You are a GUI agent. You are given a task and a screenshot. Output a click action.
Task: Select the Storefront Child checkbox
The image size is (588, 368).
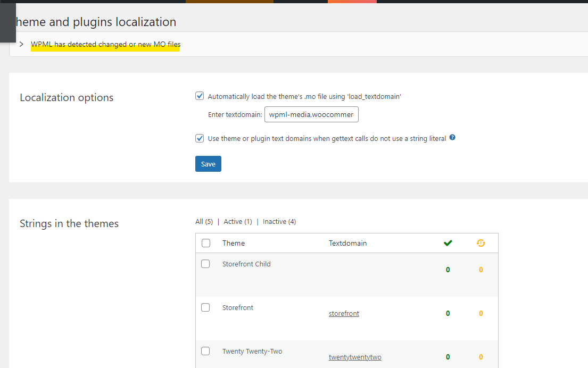click(205, 264)
